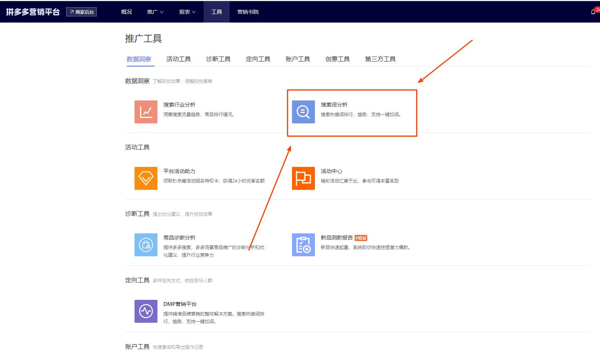Image resolution: width=600 pixels, height=364 pixels.
Task: Switch to the 账户工具 tab
Action: click(298, 59)
